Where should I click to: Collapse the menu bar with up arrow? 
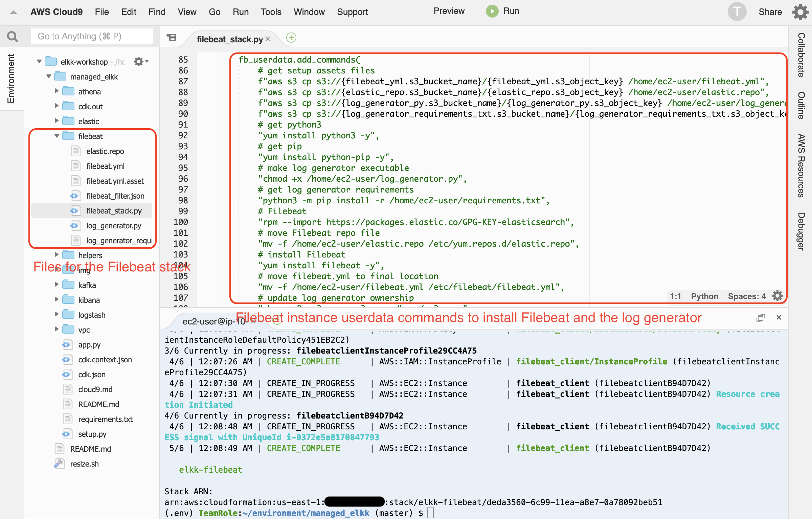click(13, 12)
